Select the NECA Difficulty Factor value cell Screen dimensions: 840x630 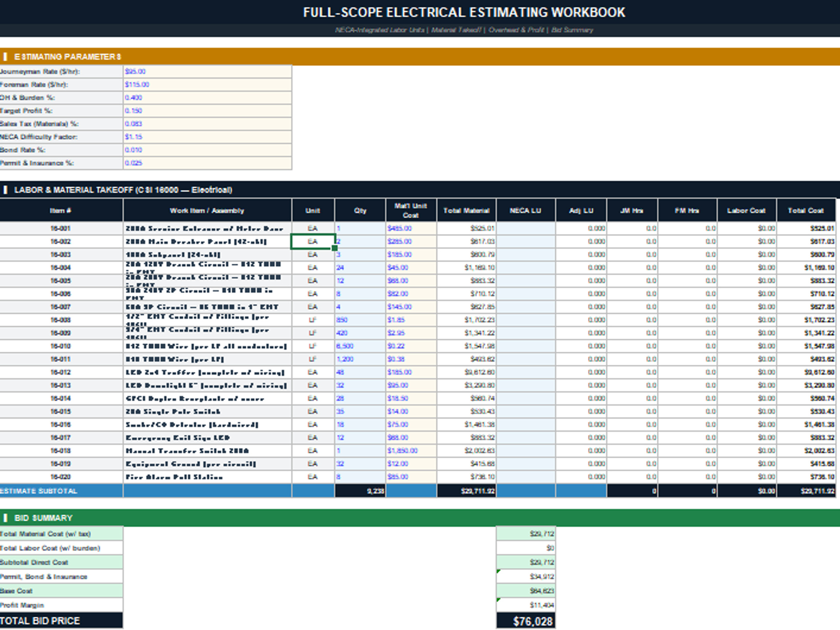pos(207,137)
